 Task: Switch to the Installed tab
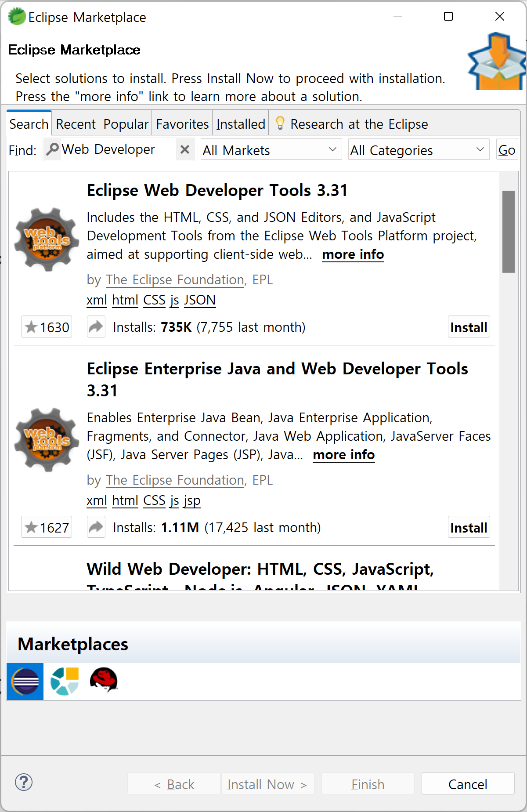tap(241, 124)
